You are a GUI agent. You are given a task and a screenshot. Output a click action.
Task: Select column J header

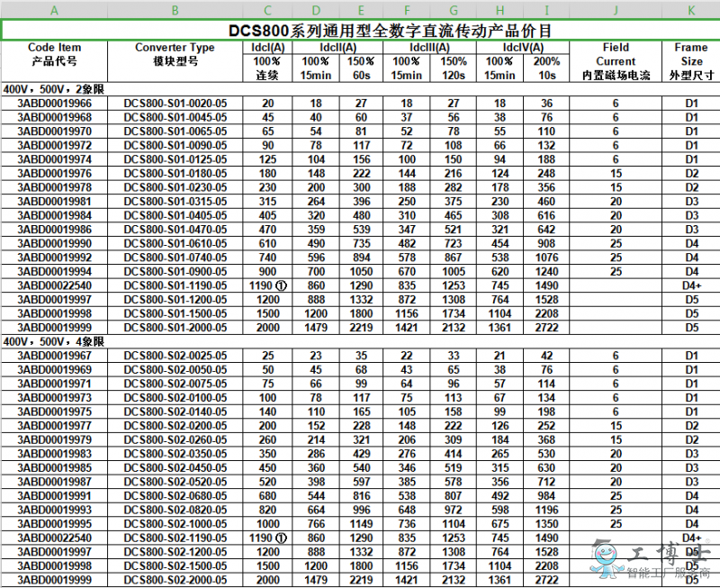coord(616,10)
